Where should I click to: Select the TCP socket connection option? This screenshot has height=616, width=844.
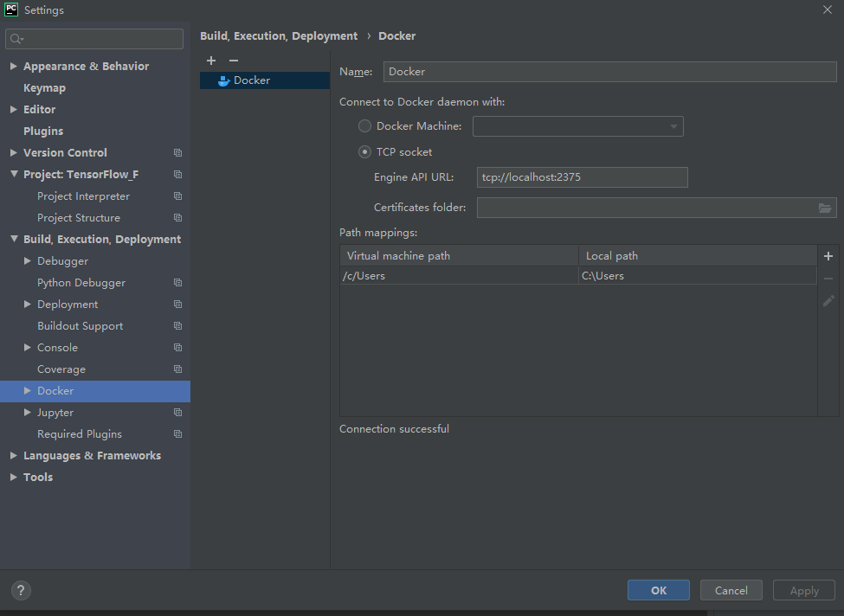(x=365, y=151)
